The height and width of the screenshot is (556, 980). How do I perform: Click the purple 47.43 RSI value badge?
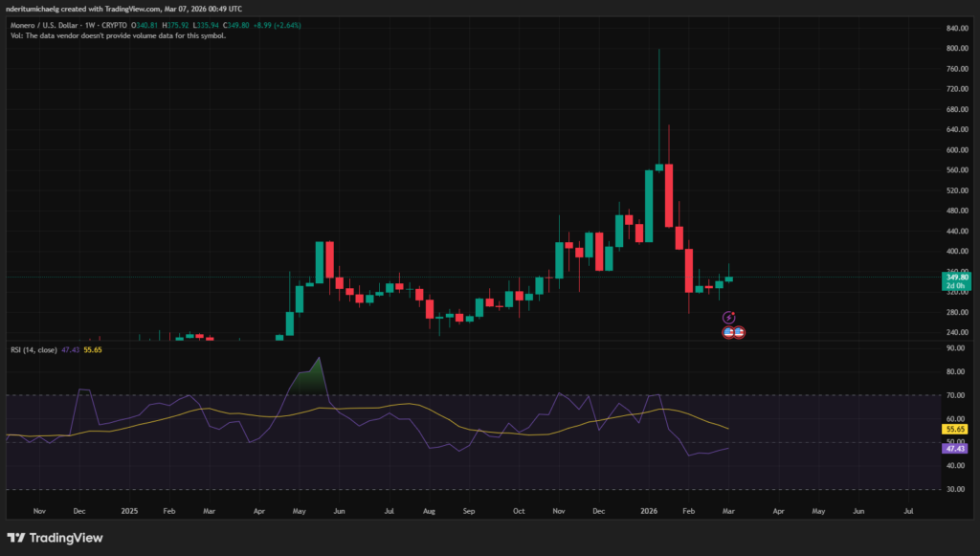click(x=954, y=446)
